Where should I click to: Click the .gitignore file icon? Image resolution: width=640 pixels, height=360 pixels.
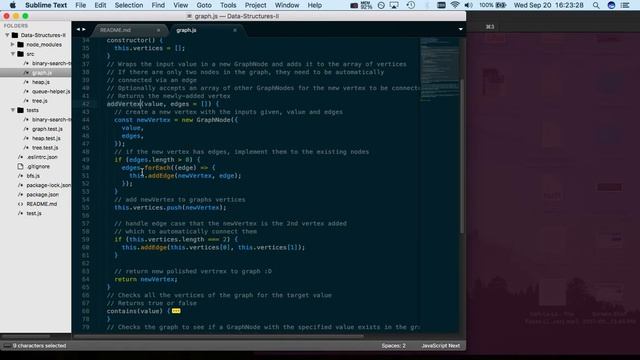(x=20, y=167)
